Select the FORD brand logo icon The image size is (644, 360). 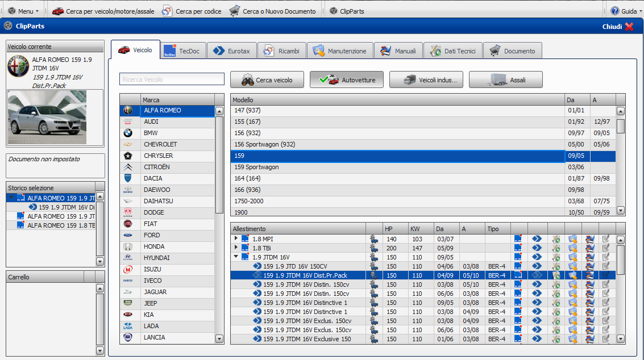[x=128, y=235]
